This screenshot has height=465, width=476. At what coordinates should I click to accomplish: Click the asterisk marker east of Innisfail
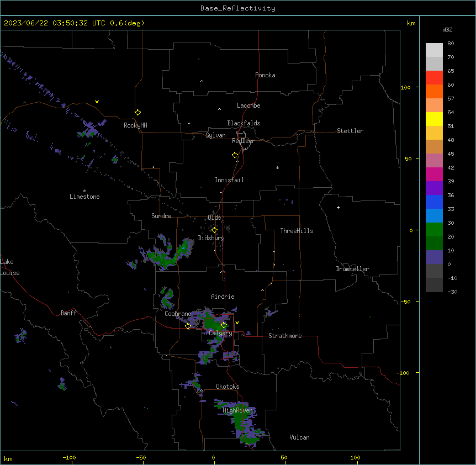click(x=277, y=167)
